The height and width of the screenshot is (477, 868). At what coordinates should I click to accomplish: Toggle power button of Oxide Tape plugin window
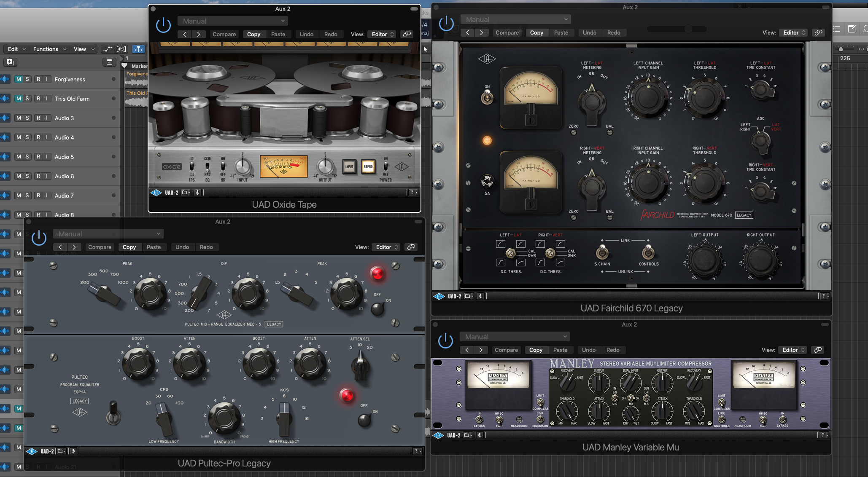[163, 25]
